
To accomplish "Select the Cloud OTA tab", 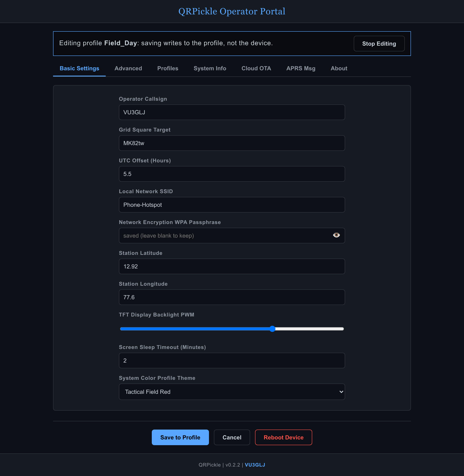I will [256, 68].
